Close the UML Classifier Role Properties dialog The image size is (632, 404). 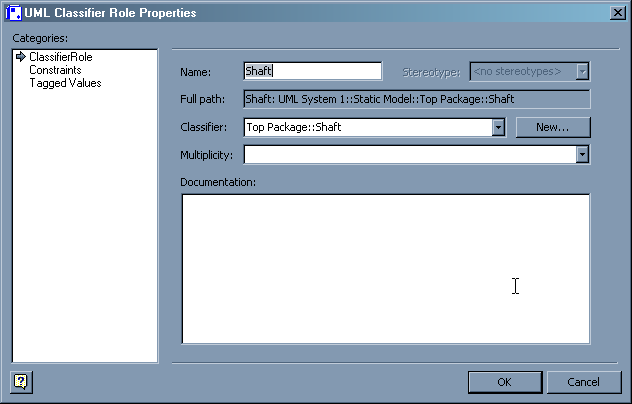(617, 12)
